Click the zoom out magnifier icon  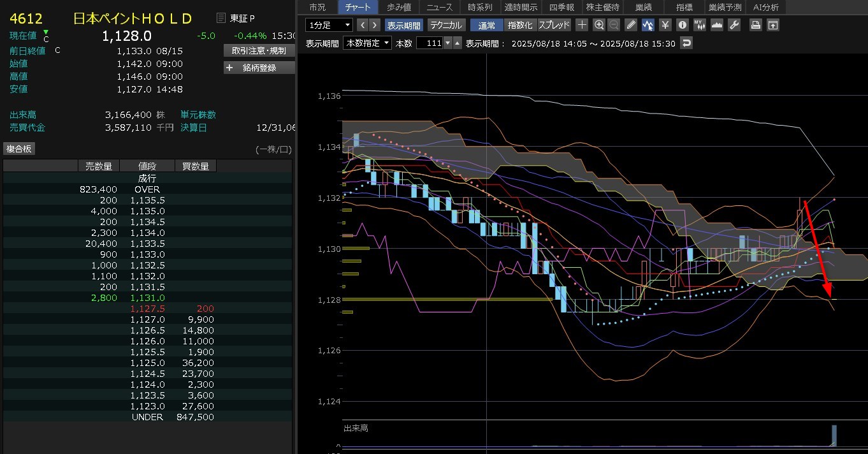(x=614, y=25)
